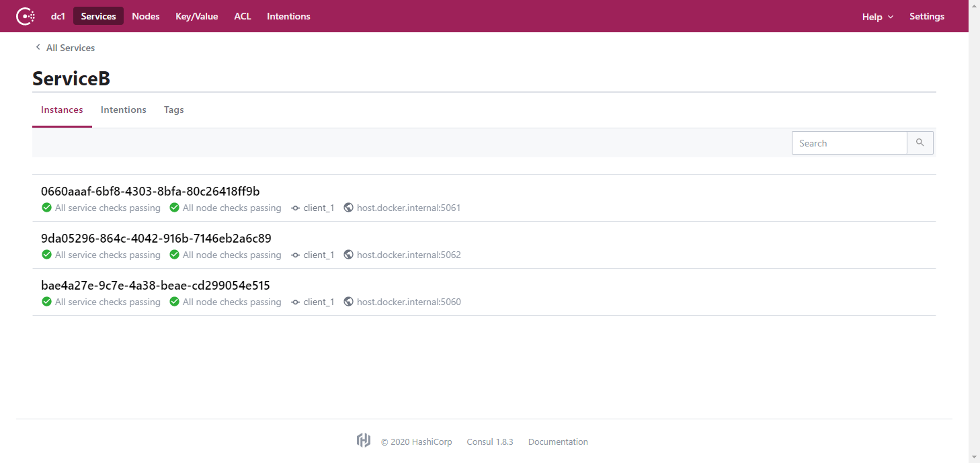Open the ACL page
This screenshot has width=980, height=463.
[242, 16]
